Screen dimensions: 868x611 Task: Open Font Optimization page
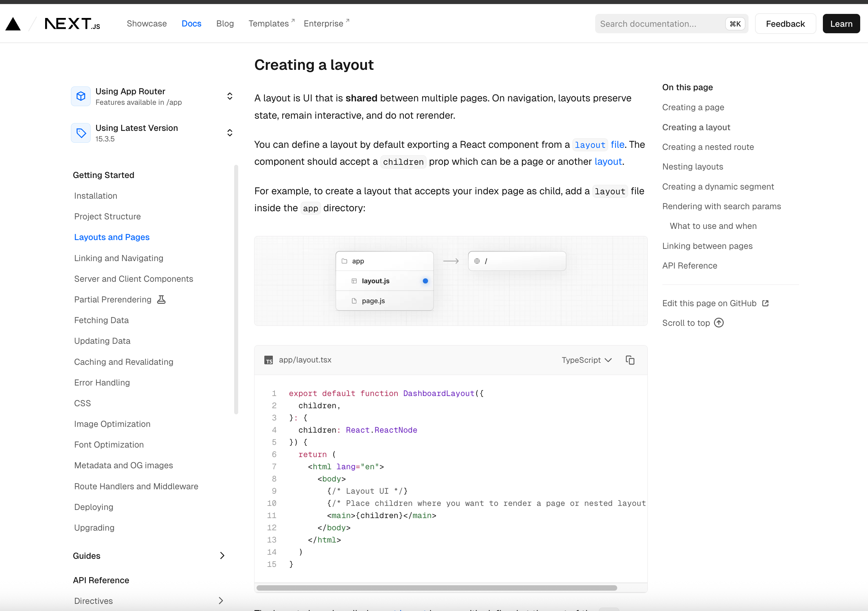coord(109,445)
